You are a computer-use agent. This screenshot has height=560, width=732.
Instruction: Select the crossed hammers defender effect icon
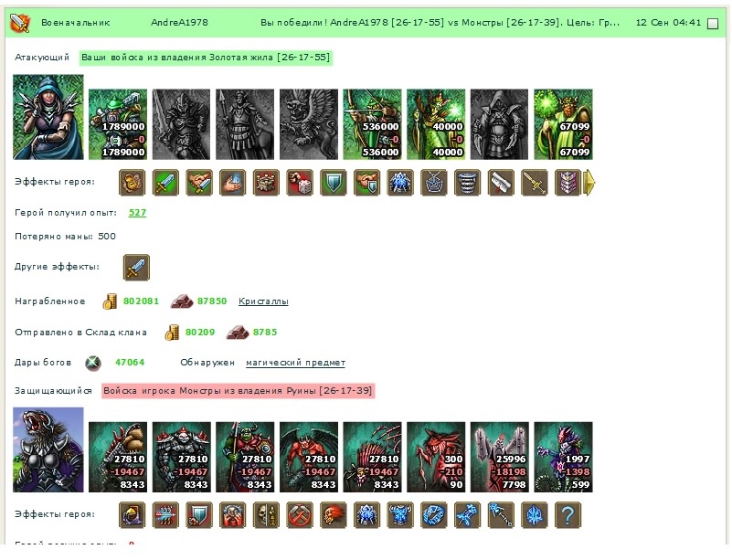300,515
